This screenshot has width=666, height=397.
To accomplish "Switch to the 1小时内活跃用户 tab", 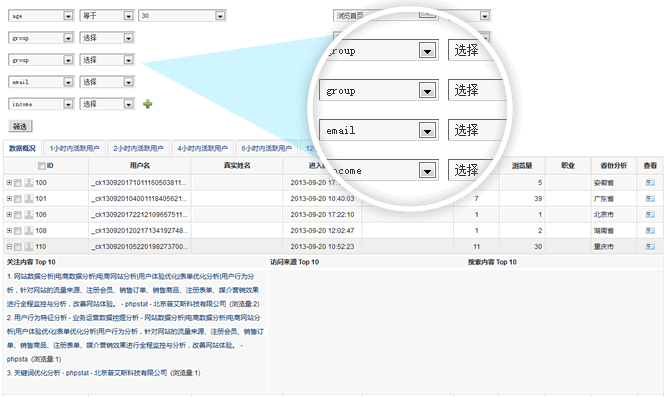I will [74, 148].
